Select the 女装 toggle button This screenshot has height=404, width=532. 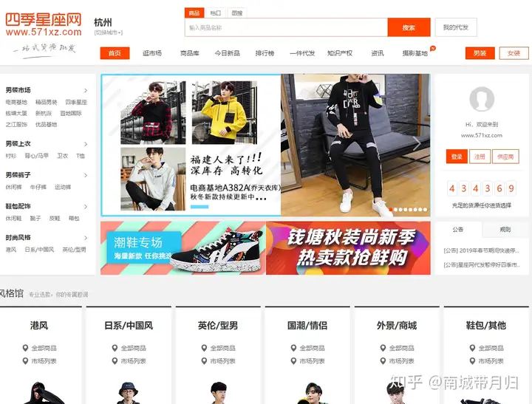coord(514,53)
